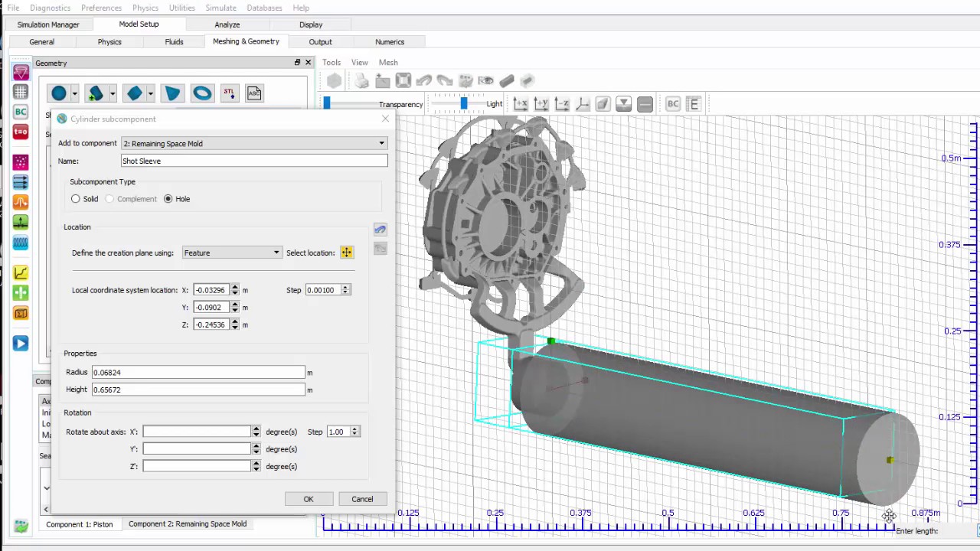This screenshot has height=551, width=980.
Task: Choose the box primitive geometry tool
Action: (134, 93)
